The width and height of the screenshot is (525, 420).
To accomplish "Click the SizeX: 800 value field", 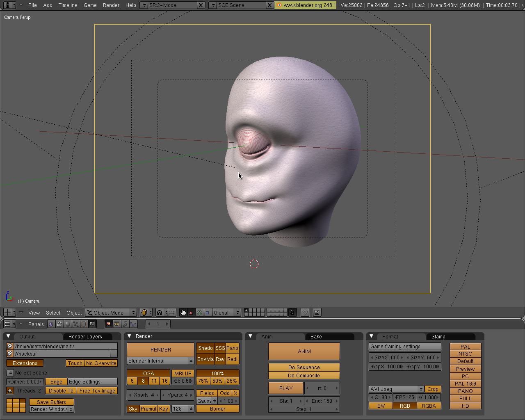I will (387, 358).
